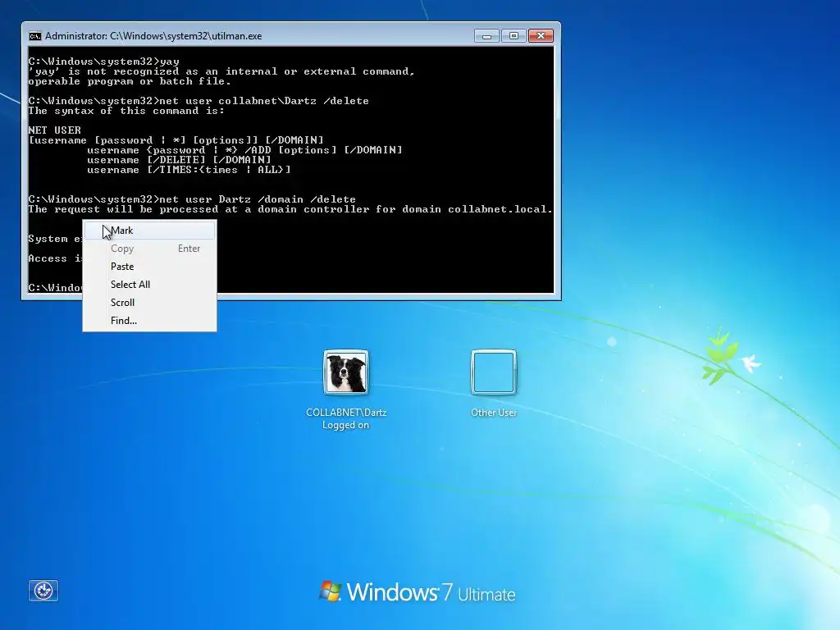Click the 'net user Dartz /domain /delete' line
Image resolution: width=840 pixels, height=630 pixels.
[x=192, y=199]
